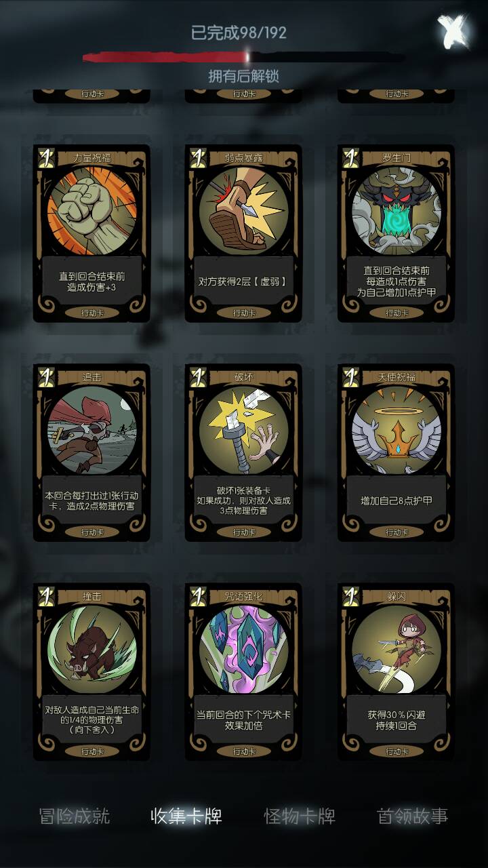The height and width of the screenshot is (868, 488).
Task: Tap the winged crown art on 天使祝福 card
Action: tap(396, 429)
